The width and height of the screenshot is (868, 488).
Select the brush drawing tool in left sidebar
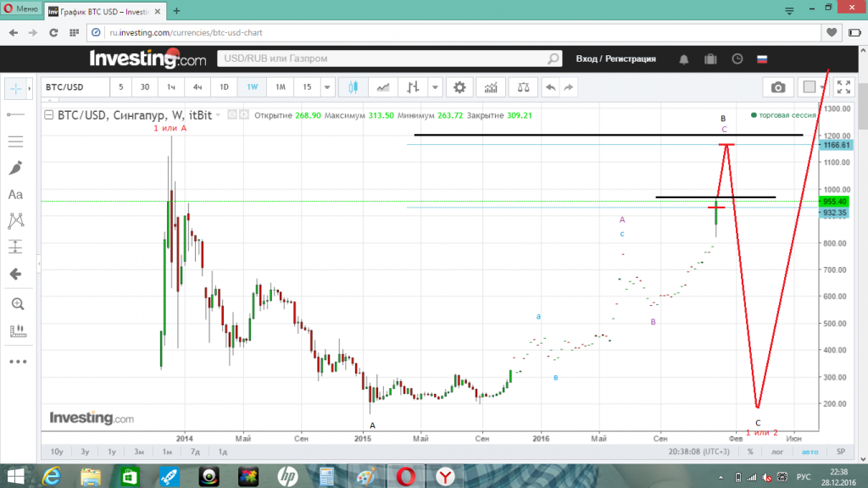click(x=15, y=168)
